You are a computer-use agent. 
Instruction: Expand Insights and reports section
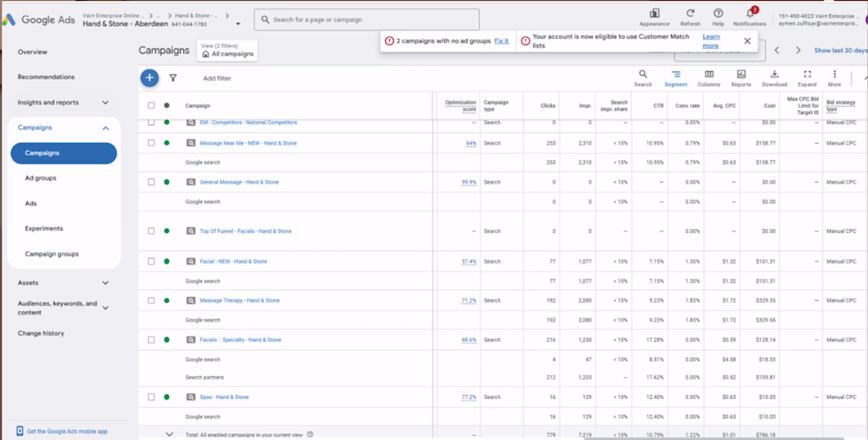tap(105, 103)
